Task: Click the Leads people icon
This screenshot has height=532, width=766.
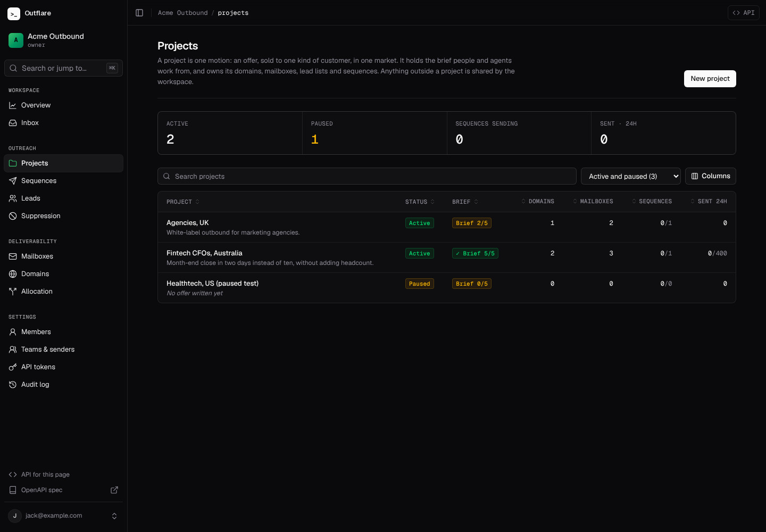Action: [13, 198]
